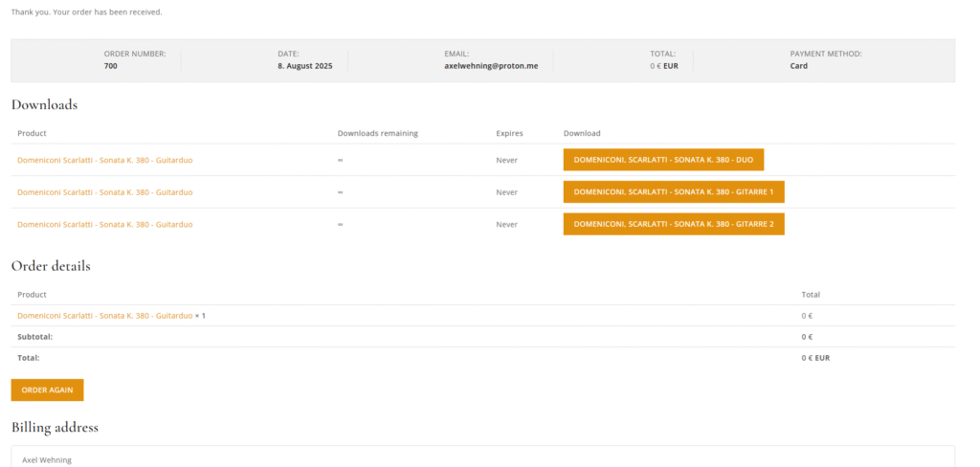The image size is (980, 467).
Task: Click the Subtotal label in Order details
Action: pyautogui.click(x=35, y=337)
